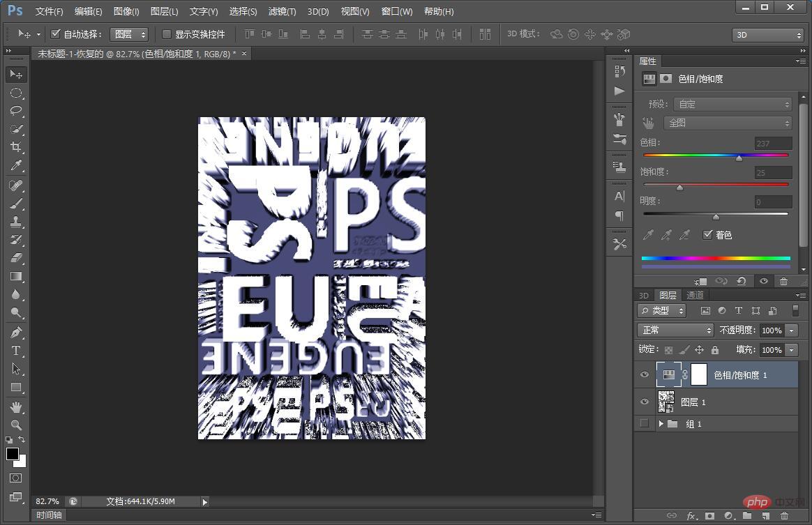Select the History Brush tool
Screen dimensions: 812x525
[16, 240]
